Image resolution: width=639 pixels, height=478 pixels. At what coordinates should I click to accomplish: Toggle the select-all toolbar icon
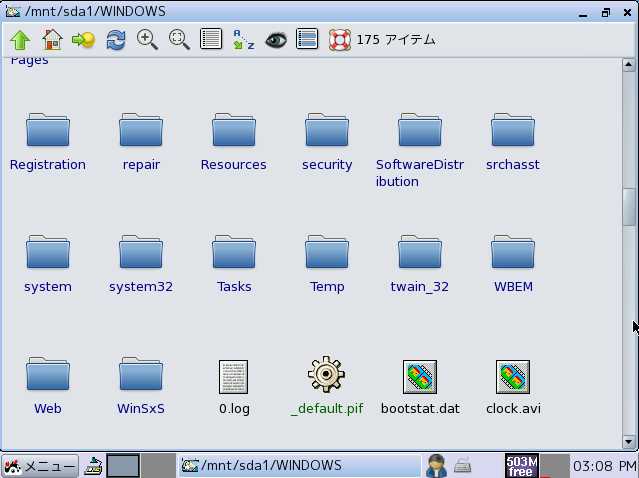[307, 40]
